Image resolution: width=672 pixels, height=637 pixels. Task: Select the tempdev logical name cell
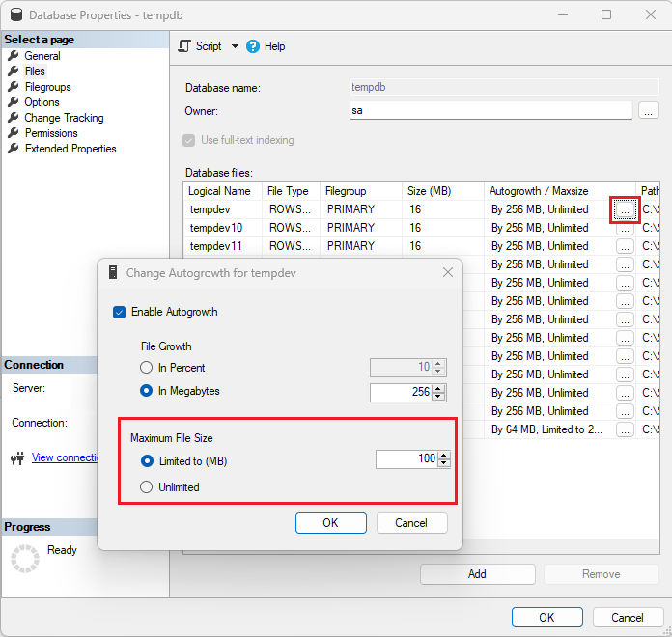point(223,209)
